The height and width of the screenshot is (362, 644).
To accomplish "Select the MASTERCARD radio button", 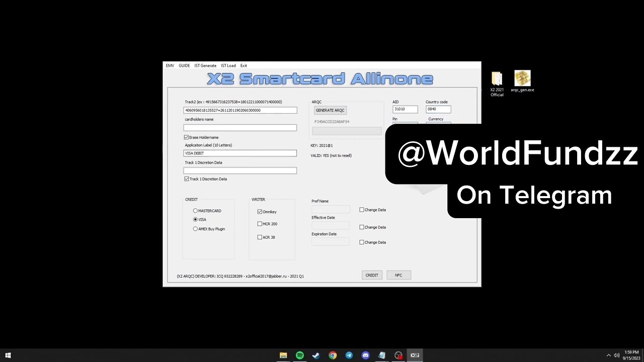I will pyautogui.click(x=195, y=211).
